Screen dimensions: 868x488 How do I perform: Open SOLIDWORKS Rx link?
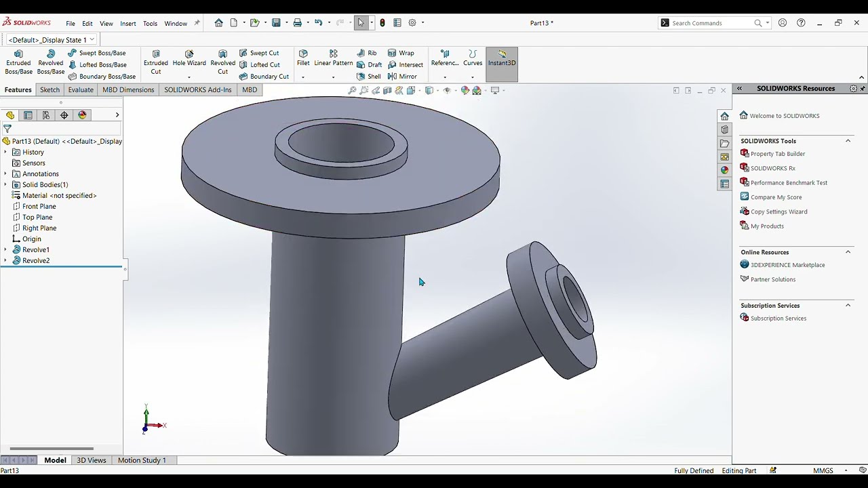(x=773, y=168)
